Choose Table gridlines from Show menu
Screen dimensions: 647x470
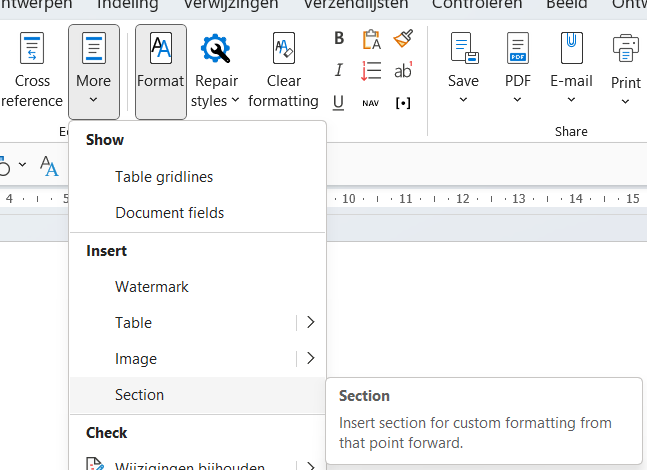point(164,177)
